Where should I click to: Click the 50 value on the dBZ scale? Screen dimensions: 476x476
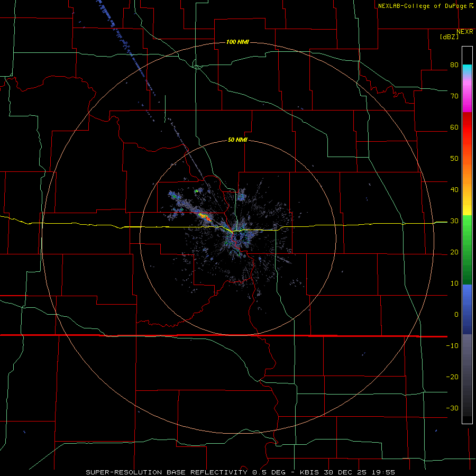coord(454,159)
